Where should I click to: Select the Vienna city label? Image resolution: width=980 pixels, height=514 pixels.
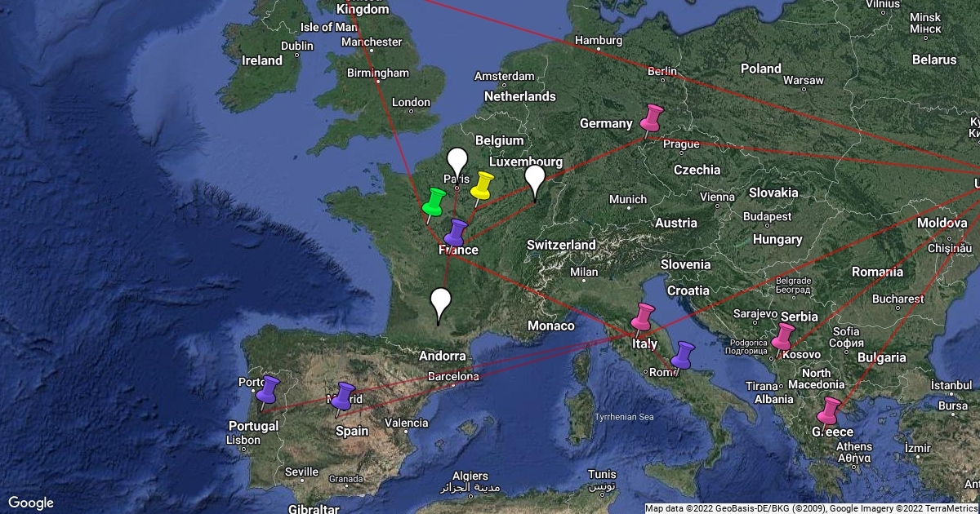point(717,197)
